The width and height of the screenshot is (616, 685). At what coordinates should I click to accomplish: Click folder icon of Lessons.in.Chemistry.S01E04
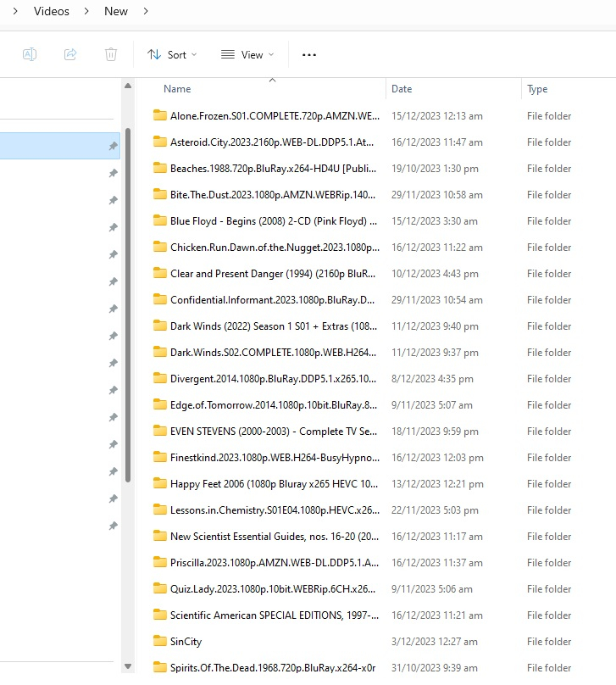tap(160, 510)
